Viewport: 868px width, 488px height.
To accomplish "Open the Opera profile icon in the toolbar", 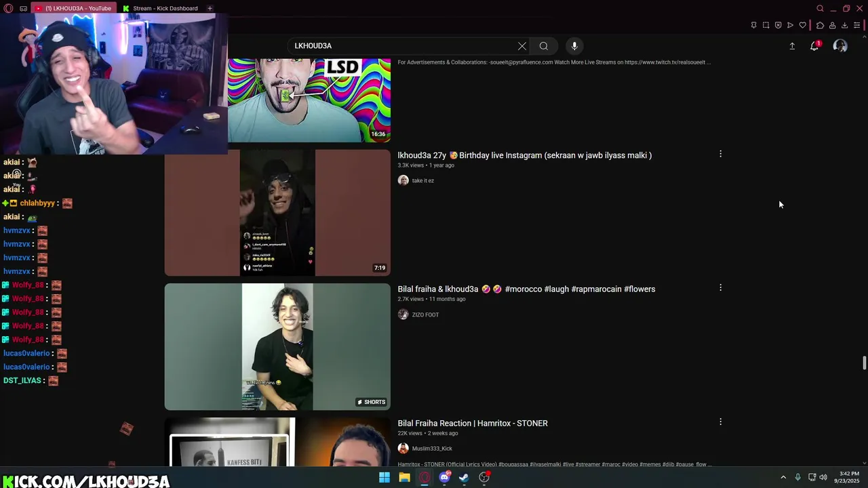I will coord(832,25).
